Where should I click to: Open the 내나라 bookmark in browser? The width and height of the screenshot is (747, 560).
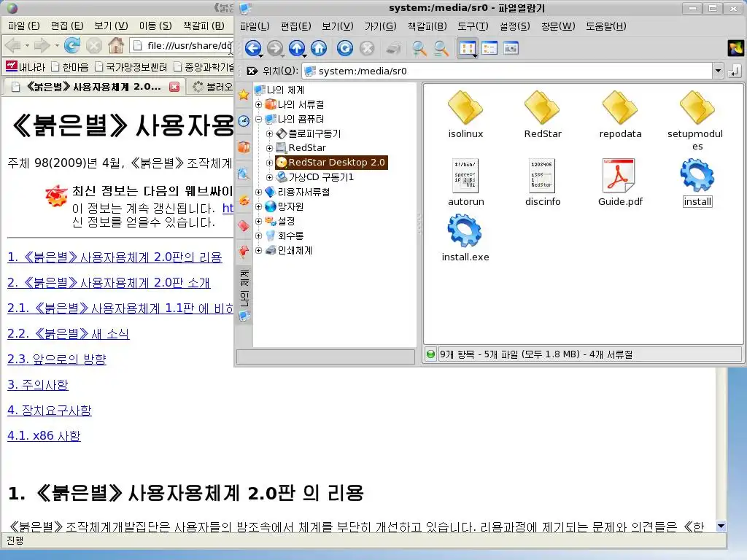tap(26, 66)
